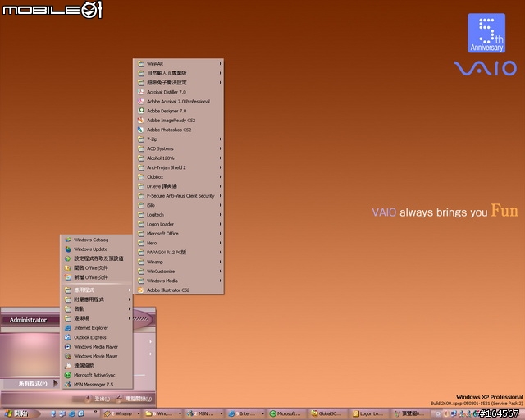
Task: Start Adobe ImageReady CS2 icon
Action: coord(141,121)
